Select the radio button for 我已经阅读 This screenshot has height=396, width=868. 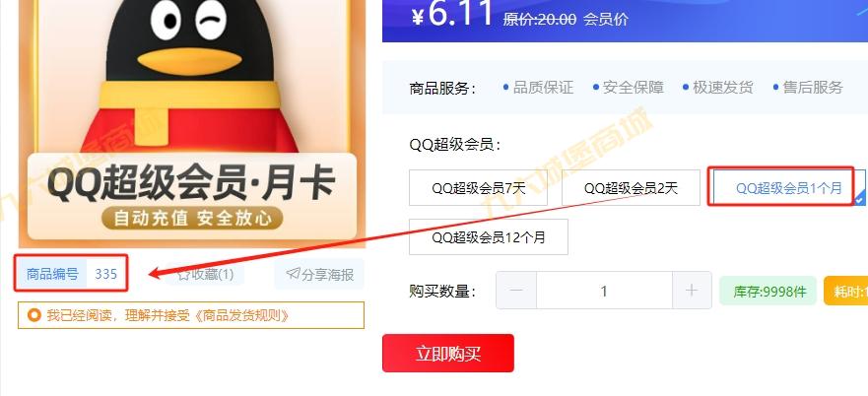pos(34,315)
